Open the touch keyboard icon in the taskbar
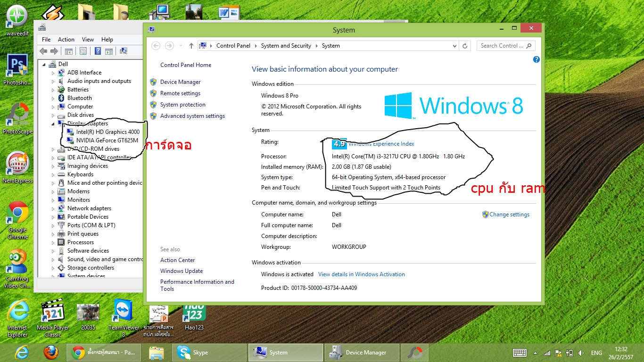The image size is (644, 362). tap(520, 353)
